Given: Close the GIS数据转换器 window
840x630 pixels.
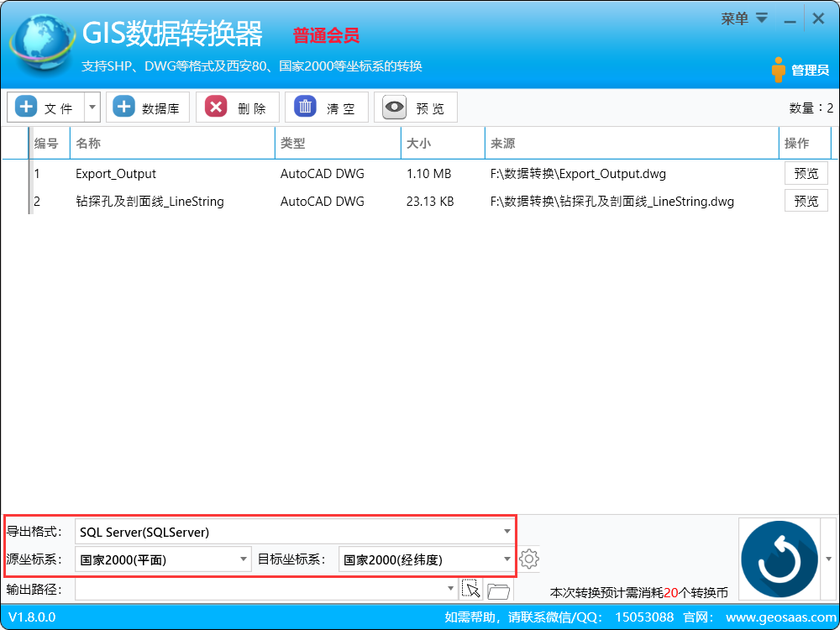Looking at the screenshot, I should [x=818, y=18].
